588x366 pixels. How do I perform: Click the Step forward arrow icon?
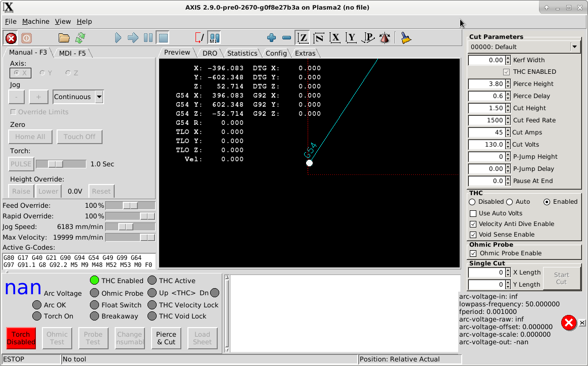pyautogui.click(x=133, y=38)
